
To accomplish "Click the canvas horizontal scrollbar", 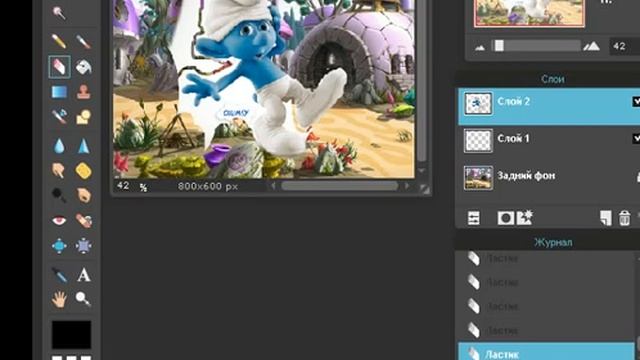I will coord(339,186).
